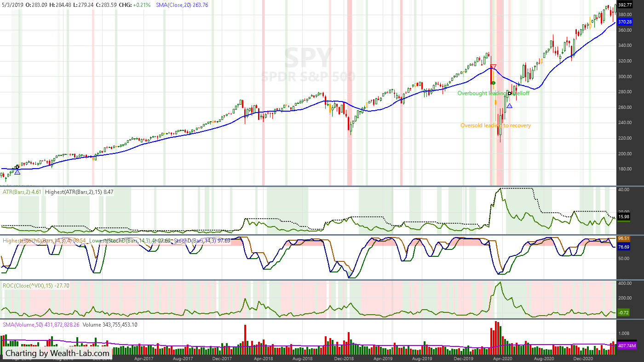This screenshot has height=362, width=644.
Task: Click the black 392.77 last price tag
Action: point(625,5)
